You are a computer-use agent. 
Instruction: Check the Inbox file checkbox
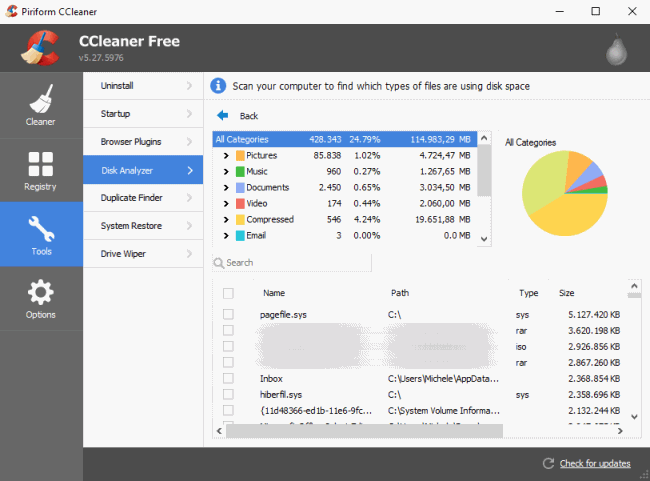coord(228,378)
